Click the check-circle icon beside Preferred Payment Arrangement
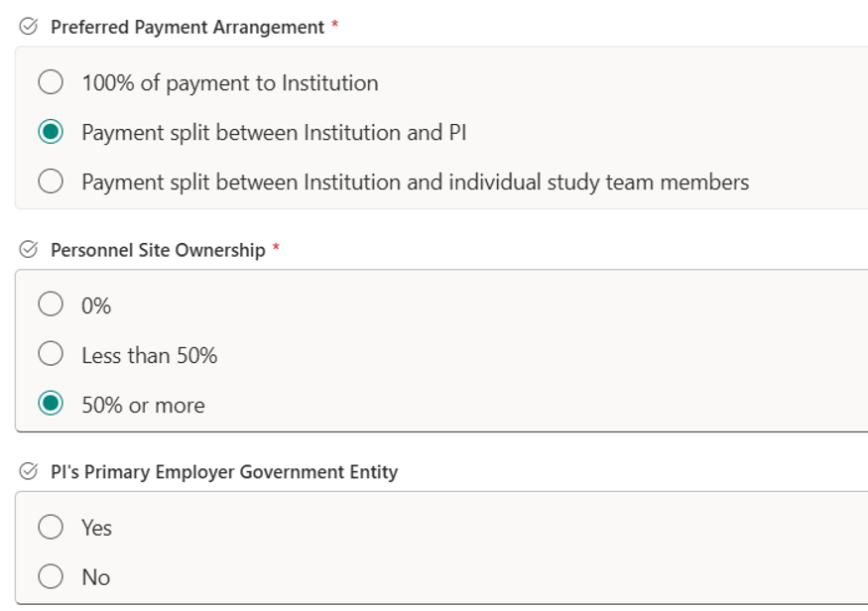 pyautogui.click(x=28, y=26)
